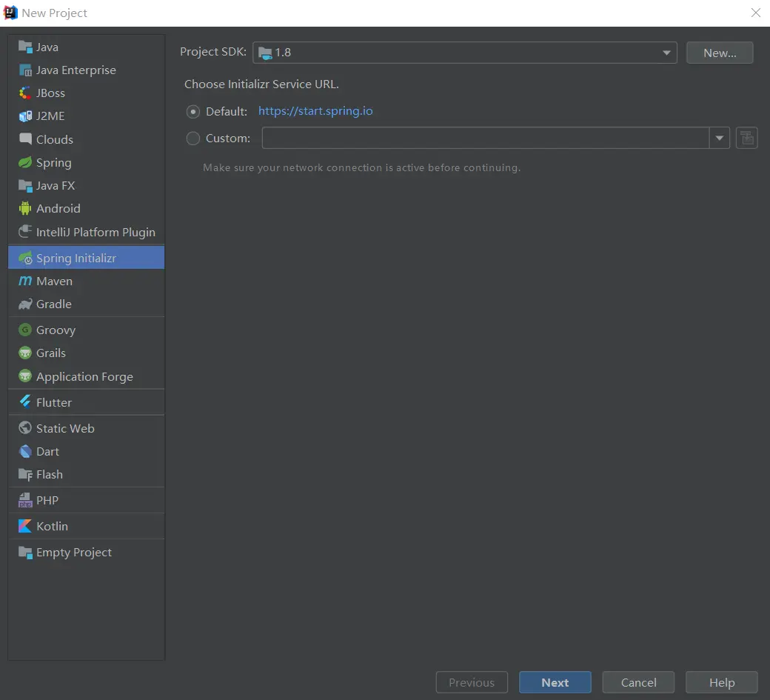Select the Java project type icon
770x700 pixels.
click(x=25, y=47)
